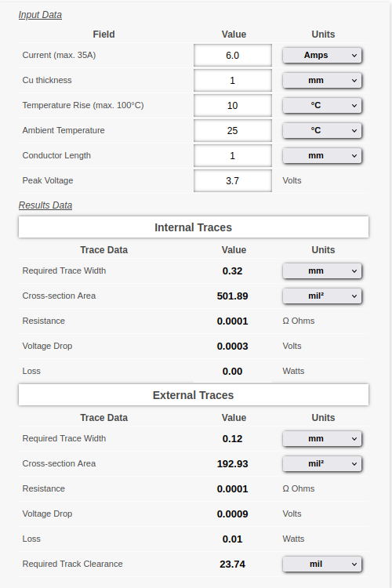Click the Internal Traces header bar
The width and height of the screenshot is (392, 588).
(x=194, y=227)
